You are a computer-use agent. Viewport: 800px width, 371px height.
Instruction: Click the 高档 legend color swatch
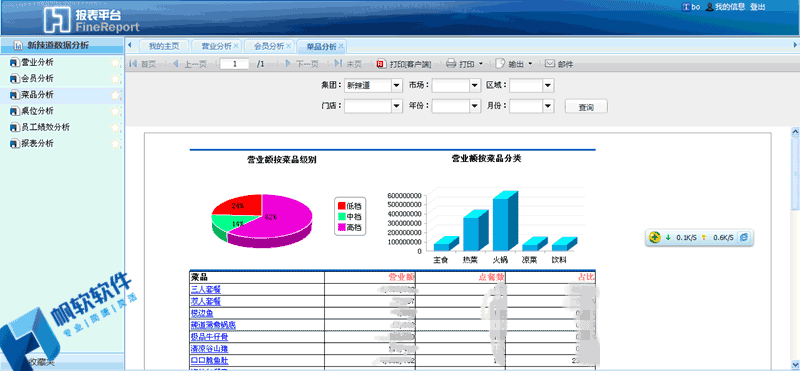tap(341, 228)
